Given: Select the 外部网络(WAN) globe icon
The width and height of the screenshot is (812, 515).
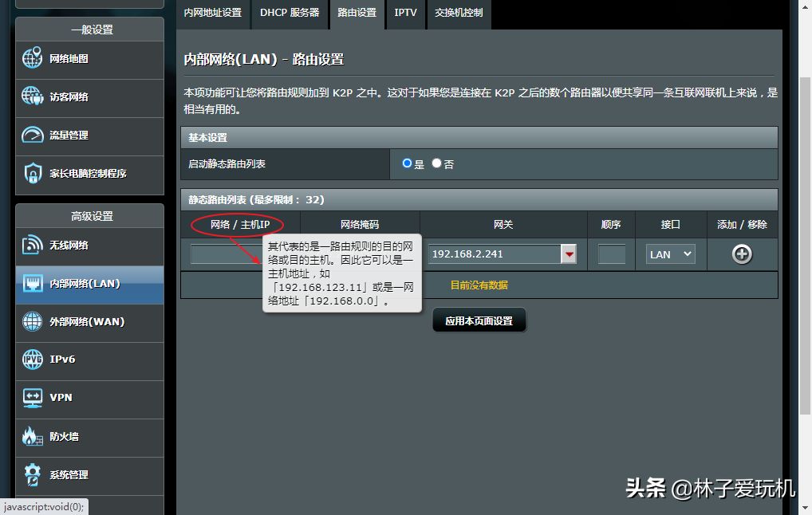Looking at the screenshot, I should [x=33, y=321].
